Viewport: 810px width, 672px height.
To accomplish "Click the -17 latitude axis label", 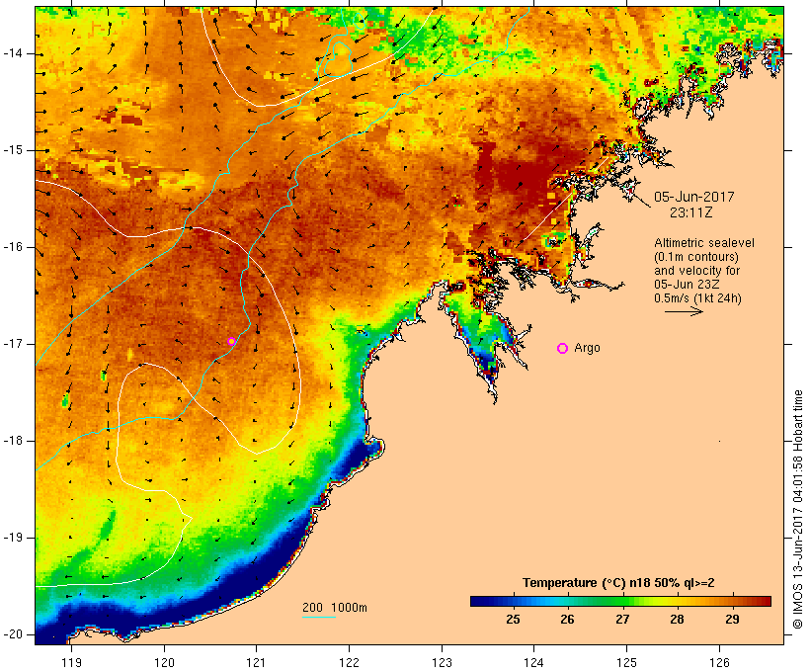I will coord(13,344).
